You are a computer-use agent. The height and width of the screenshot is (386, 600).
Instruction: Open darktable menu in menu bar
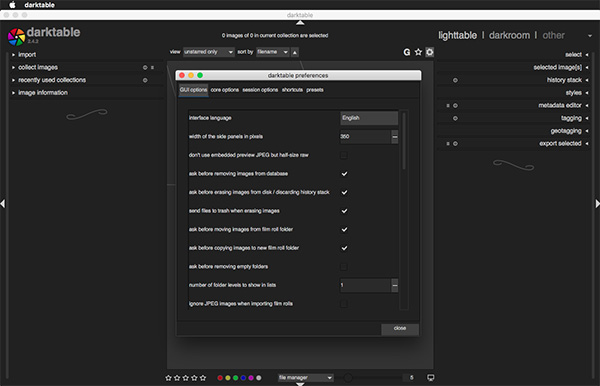click(x=39, y=5)
